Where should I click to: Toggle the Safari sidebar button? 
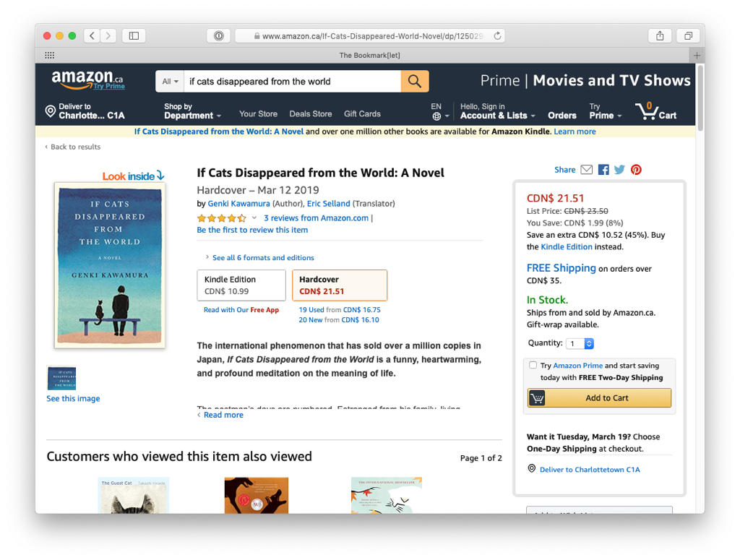point(134,36)
